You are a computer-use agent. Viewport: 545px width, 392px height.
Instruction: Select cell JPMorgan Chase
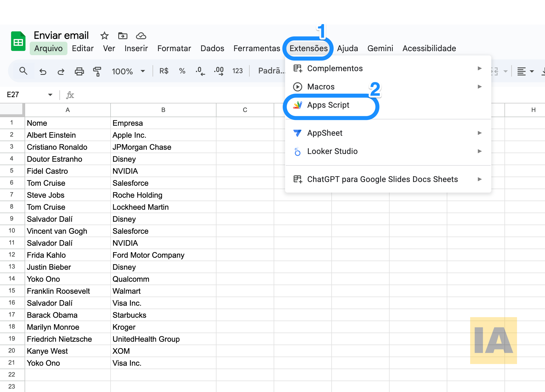click(x=163, y=147)
